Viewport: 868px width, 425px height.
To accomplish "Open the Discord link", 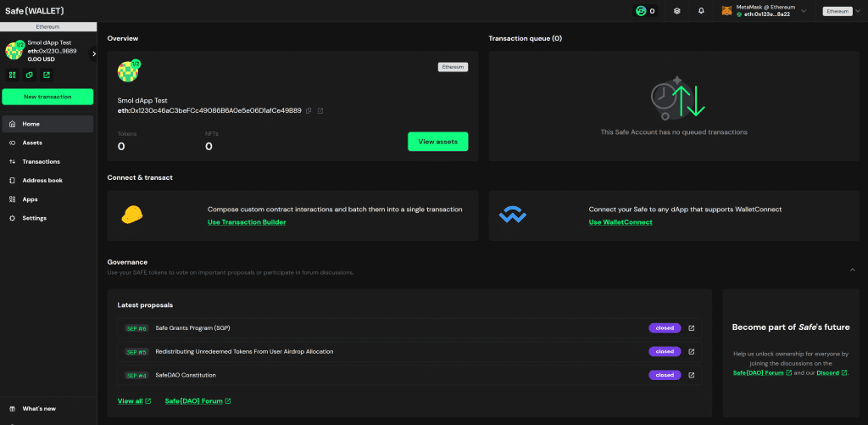I will pos(832,373).
